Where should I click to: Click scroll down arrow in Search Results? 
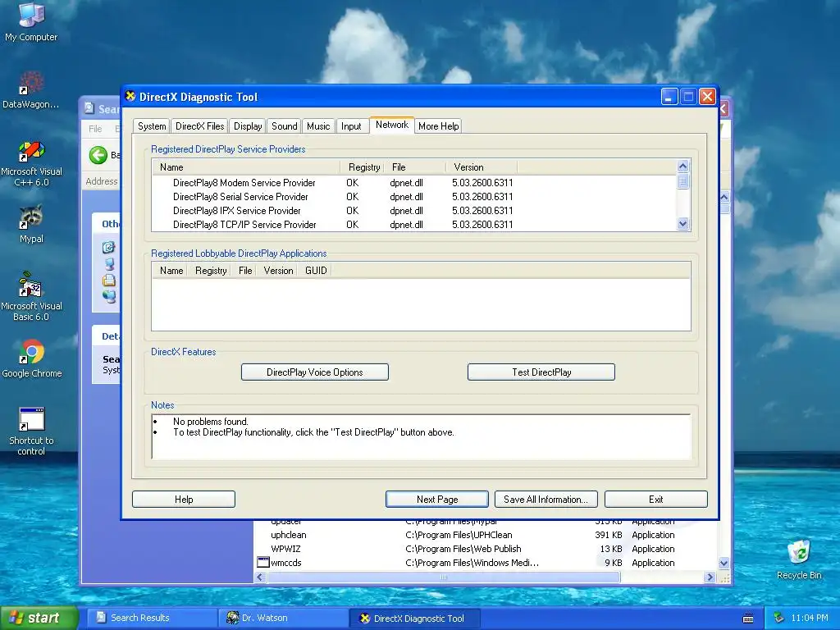tap(724, 563)
